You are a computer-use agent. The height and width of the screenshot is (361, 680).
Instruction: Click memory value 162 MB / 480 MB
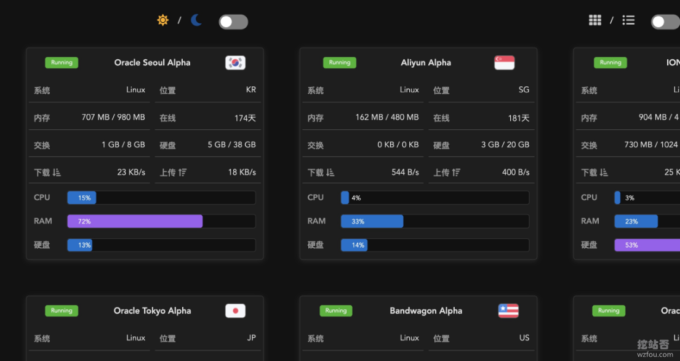[x=387, y=117]
